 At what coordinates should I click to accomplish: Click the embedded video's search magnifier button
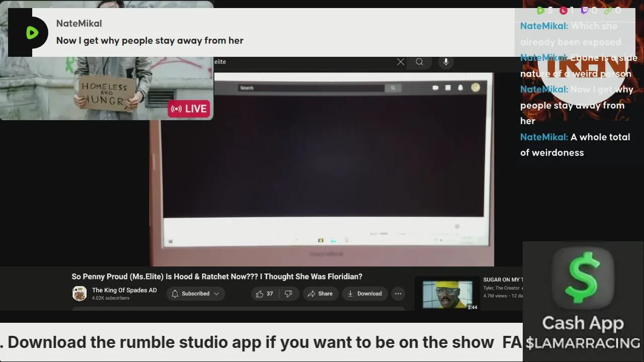coord(393,88)
